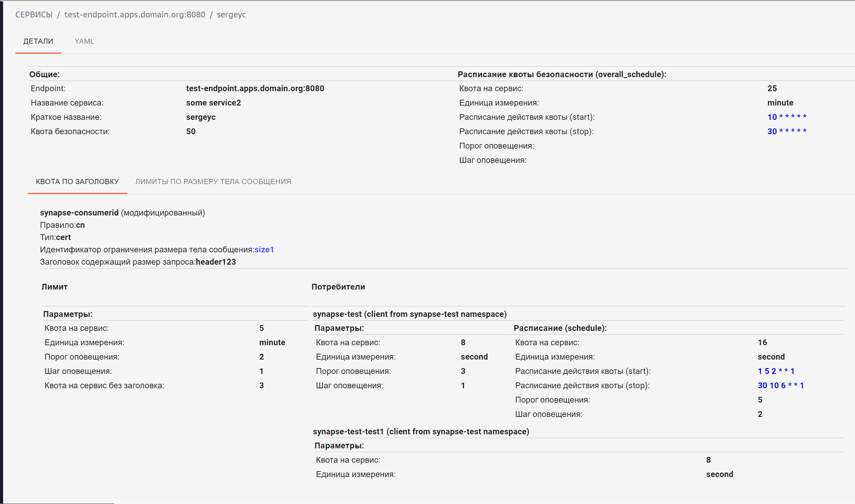
Task: Select the ДЕТАЛИ tab
Action: [x=38, y=41]
